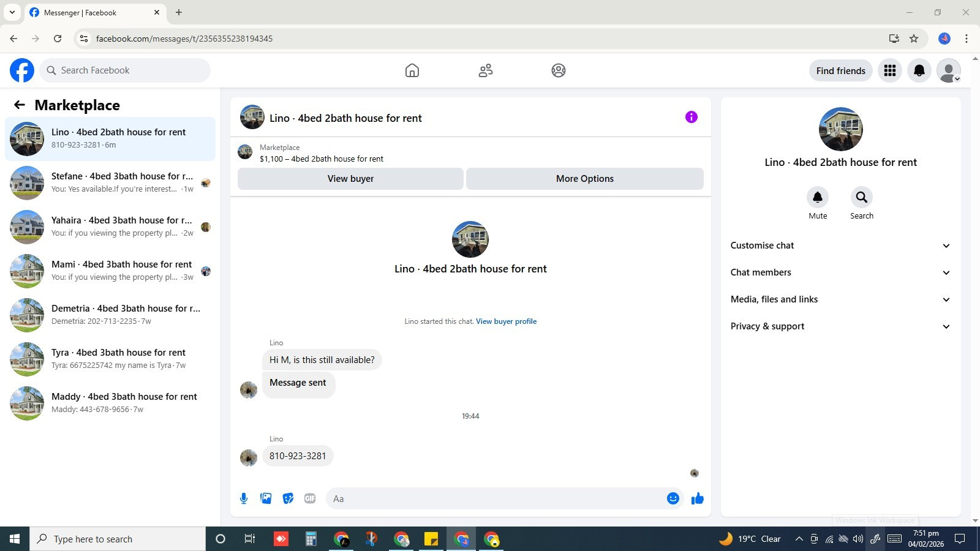
Task: Open the Groups icon in top navigation
Action: coord(559,70)
